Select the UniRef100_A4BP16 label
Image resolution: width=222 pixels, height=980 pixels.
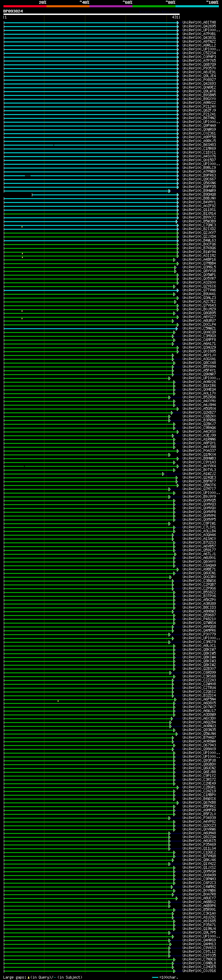[x=199, y=259]
